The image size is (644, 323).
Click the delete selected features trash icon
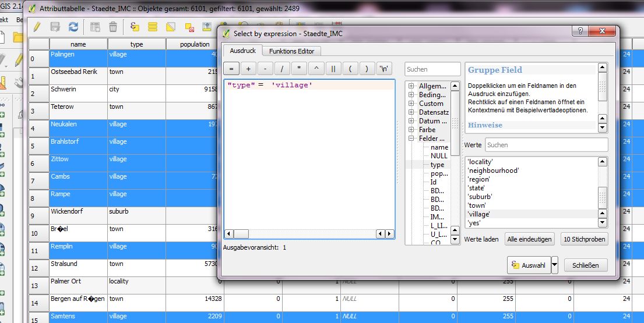(113, 27)
